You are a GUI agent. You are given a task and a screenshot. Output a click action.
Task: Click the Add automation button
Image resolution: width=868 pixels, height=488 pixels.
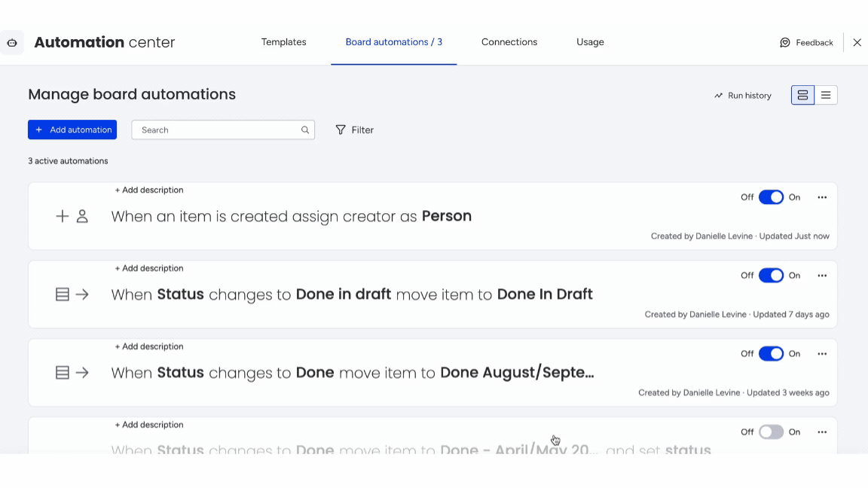click(x=72, y=130)
